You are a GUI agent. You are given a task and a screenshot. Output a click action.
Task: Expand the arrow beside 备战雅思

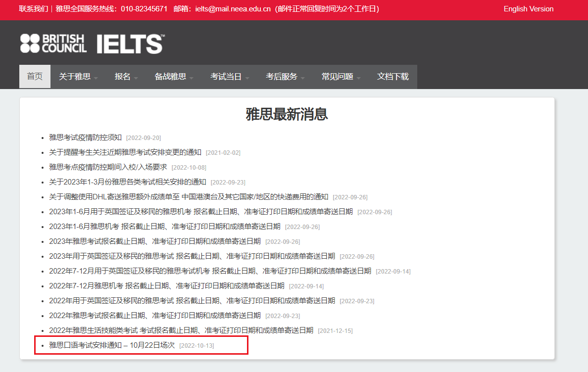(x=192, y=78)
